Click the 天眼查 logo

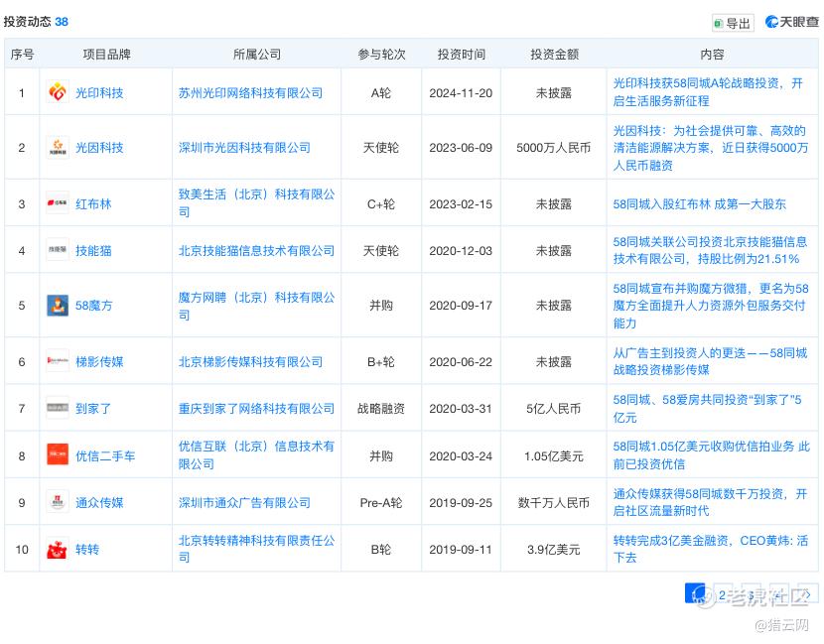[792, 22]
